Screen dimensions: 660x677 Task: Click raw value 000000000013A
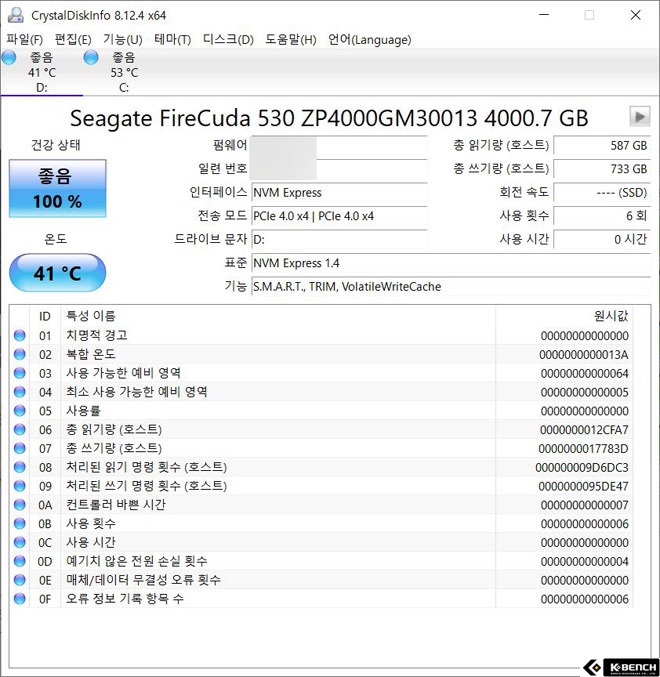(584, 355)
